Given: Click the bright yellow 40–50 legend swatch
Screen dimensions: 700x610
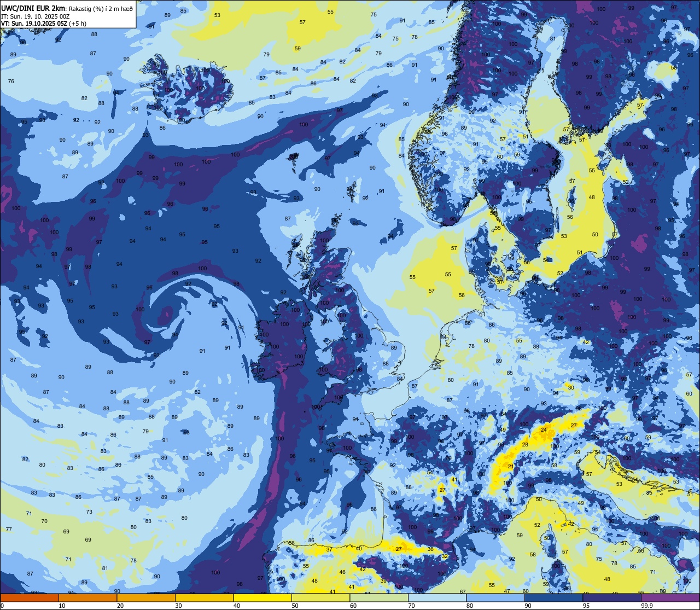Looking at the screenshot, I should tap(262, 597).
